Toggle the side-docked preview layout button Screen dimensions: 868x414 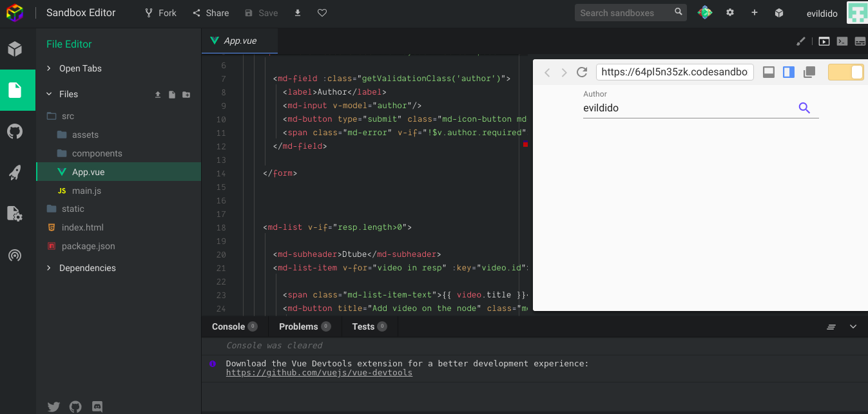(x=789, y=72)
